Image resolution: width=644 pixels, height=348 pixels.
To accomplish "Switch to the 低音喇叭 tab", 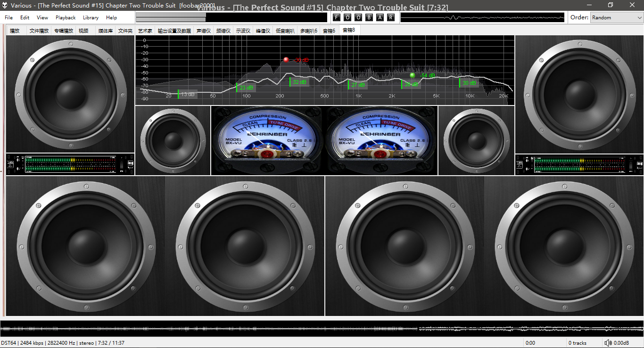I will [285, 31].
